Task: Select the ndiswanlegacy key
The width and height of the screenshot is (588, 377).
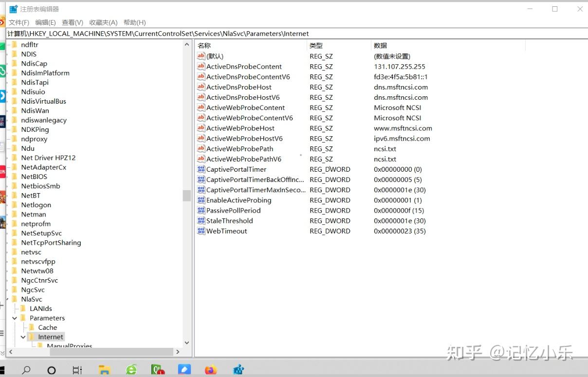Action: coord(44,120)
